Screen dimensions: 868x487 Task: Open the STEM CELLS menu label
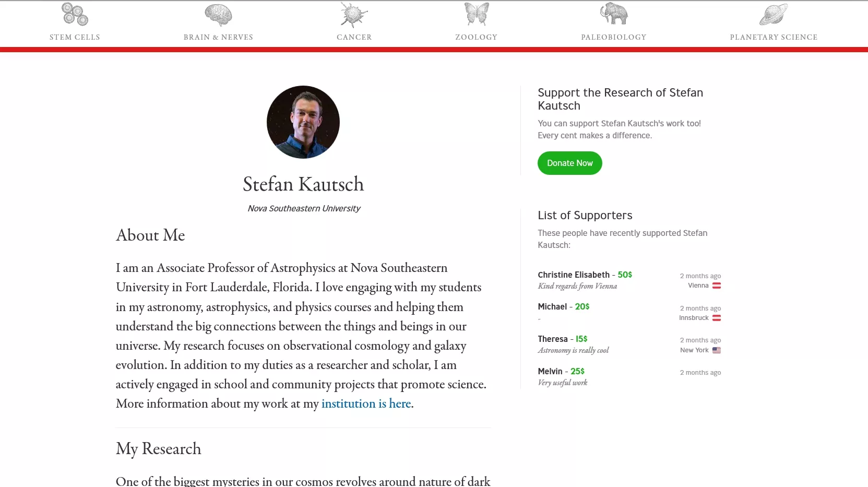(75, 37)
